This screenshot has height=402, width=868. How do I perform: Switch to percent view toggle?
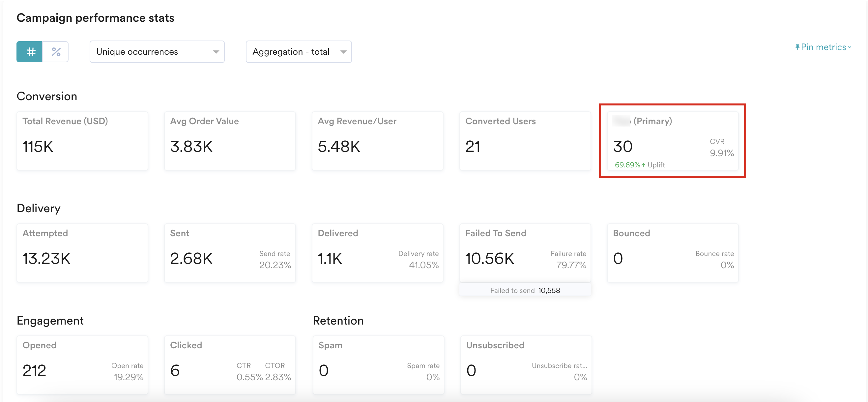point(56,51)
